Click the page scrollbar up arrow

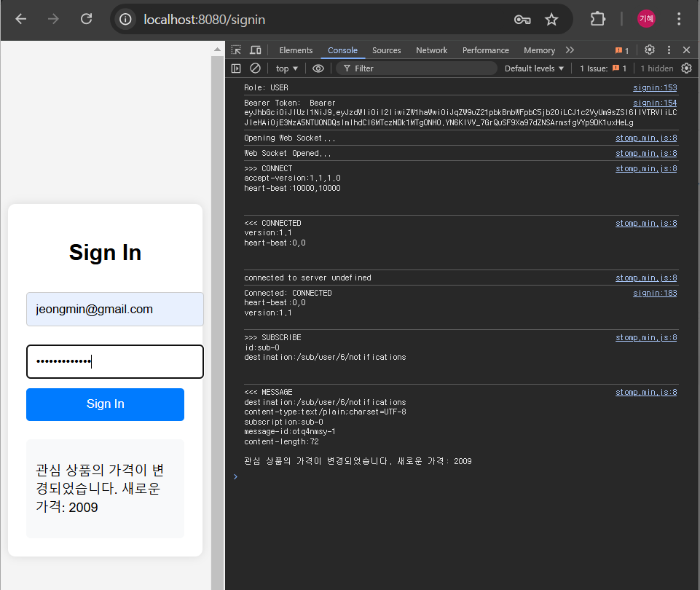click(217, 50)
